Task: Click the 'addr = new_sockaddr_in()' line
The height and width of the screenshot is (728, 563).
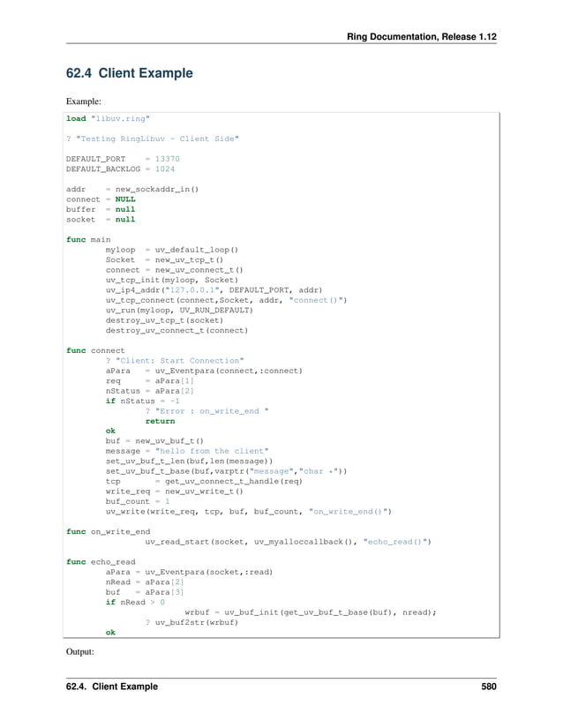Action: point(132,190)
